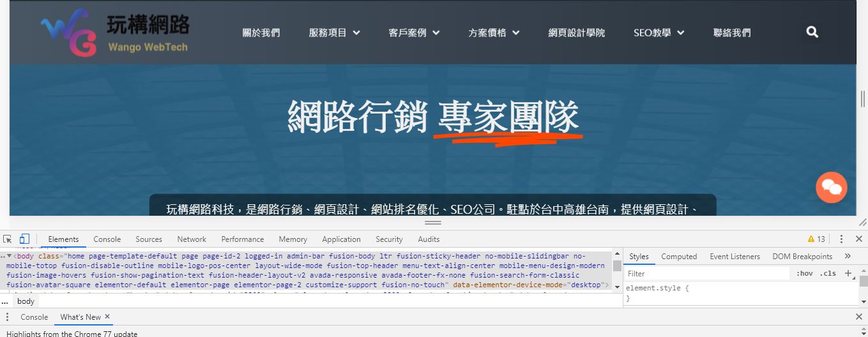The width and height of the screenshot is (868, 337).
Task: Toggle the .cls class editor
Action: coord(828,274)
